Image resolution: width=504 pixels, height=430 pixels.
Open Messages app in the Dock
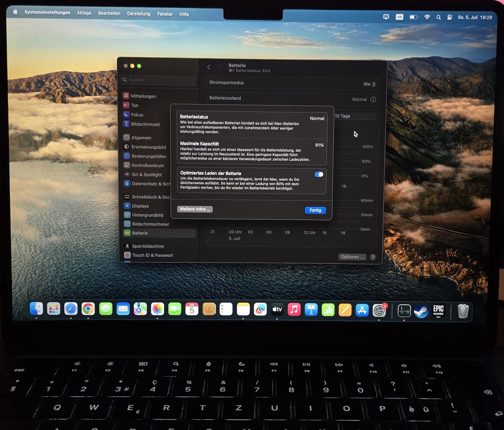(x=106, y=309)
